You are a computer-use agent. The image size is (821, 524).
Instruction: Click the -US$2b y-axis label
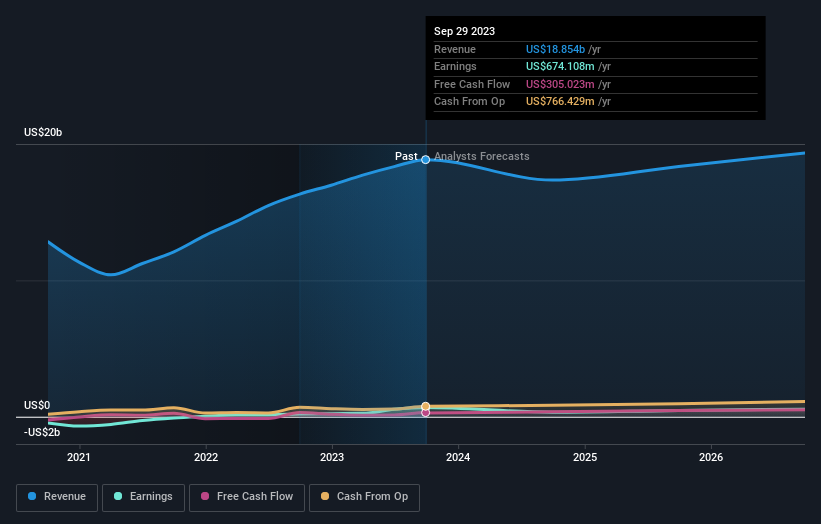point(42,432)
